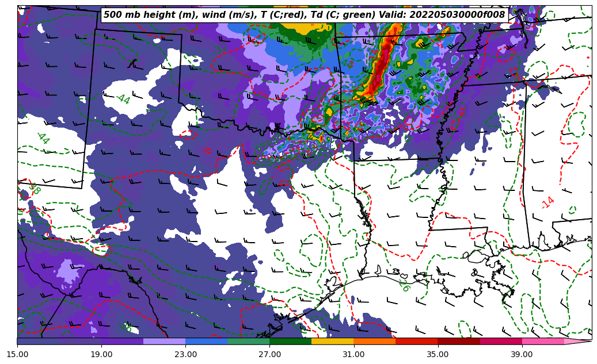The width and height of the screenshot is (597, 364).
Task: Click the 35.00 colorbar tick label
Action: point(438,354)
